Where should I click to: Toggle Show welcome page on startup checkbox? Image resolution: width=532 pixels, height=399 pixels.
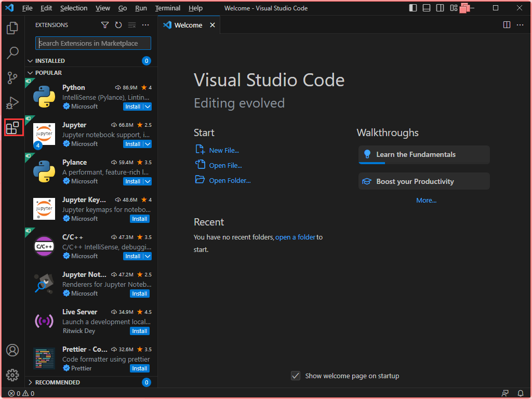point(296,376)
